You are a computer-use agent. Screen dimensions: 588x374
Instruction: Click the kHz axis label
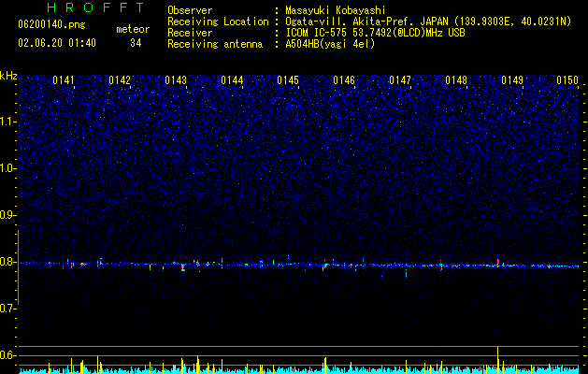(8, 76)
